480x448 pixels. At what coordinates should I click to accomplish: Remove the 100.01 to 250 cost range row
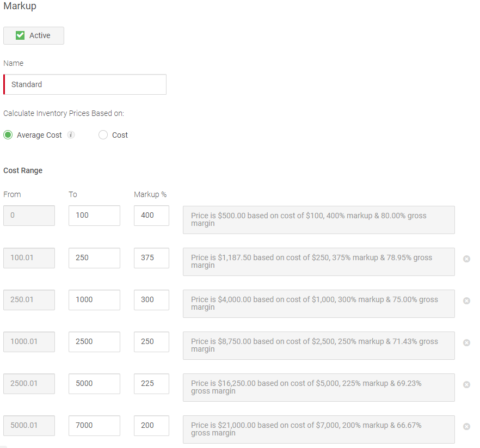coord(466,259)
